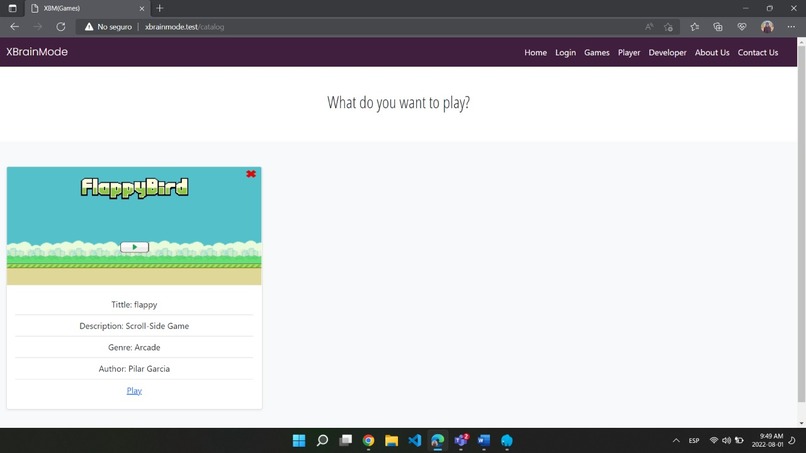Viewport: 806px width, 453px height.
Task: Open the browser settings ellipsis menu
Action: [791, 27]
